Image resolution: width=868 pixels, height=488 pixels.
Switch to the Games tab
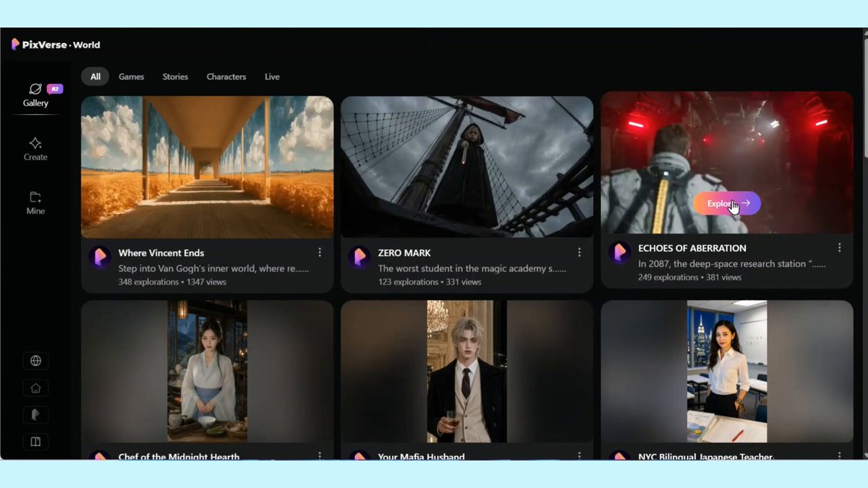point(132,77)
